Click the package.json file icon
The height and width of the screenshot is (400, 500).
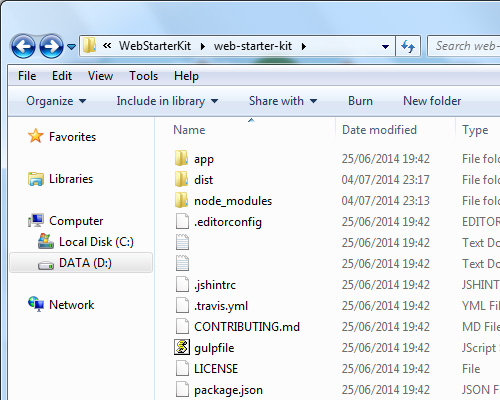(x=182, y=389)
